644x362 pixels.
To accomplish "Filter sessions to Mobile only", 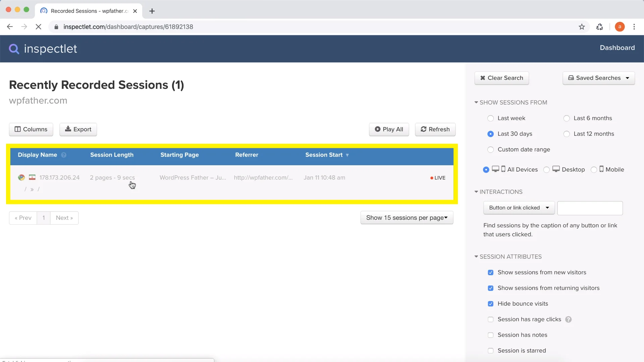I will coord(594,170).
